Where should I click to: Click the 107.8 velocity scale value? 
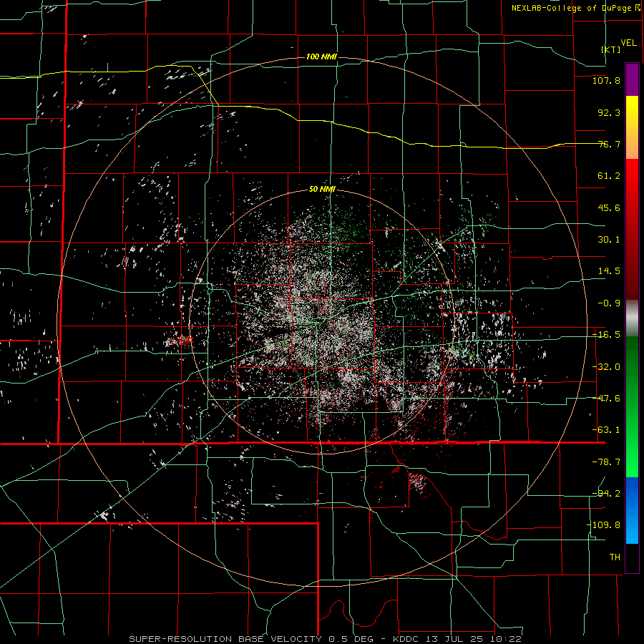[x=606, y=80]
